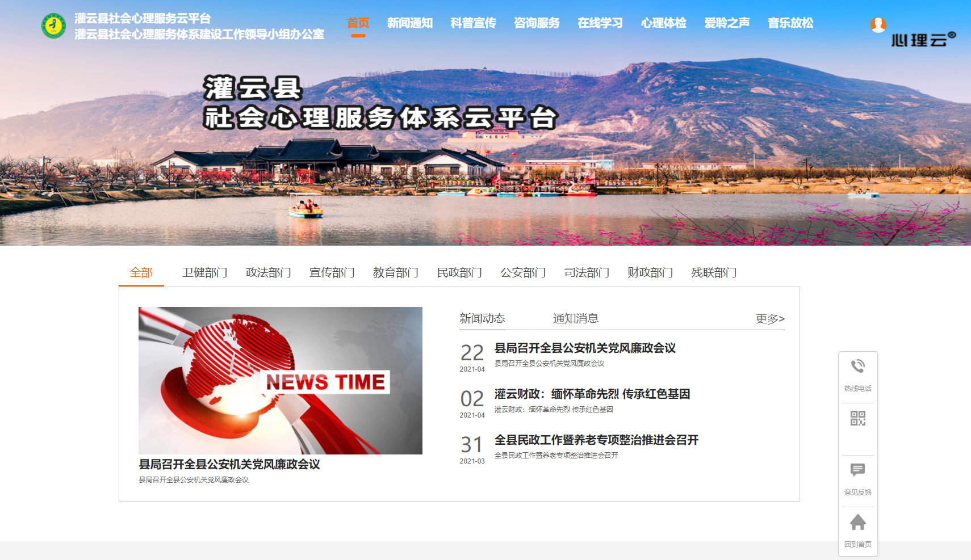The image size is (971, 560).
Task: Open the 热线电话 phone icon
Action: coord(857,367)
